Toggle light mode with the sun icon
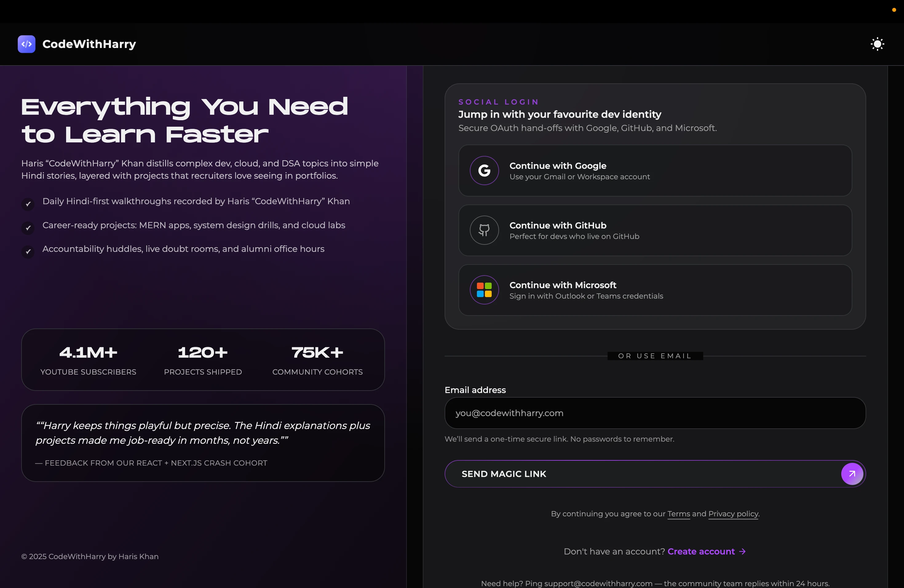This screenshot has height=588, width=904. (x=877, y=44)
